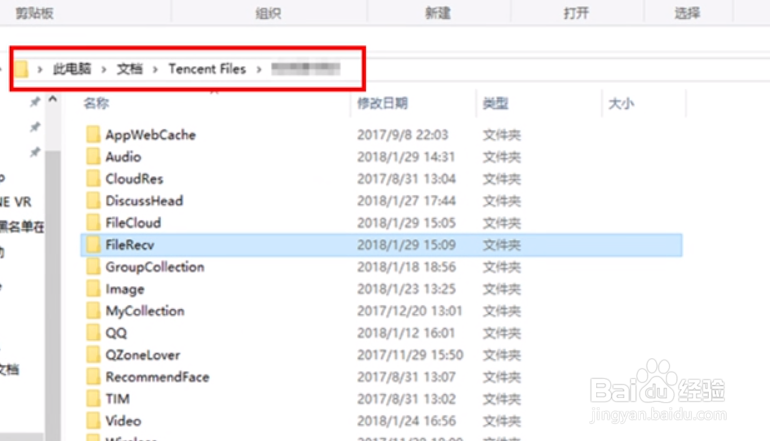Click the MyCollection folder name
This screenshot has width=770, height=441.
pyautogui.click(x=145, y=311)
